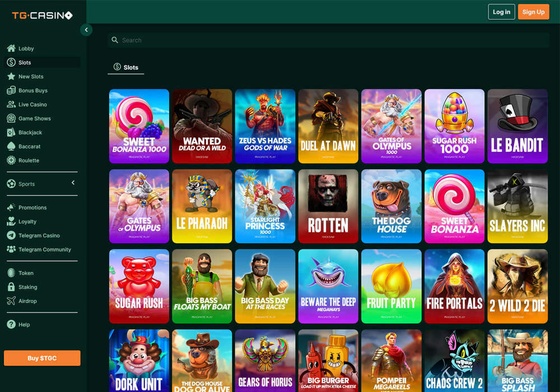Launch the Sugar Rush 1000 slot
The height and width of the screenshot is (392, 560).
click(455, 126)
